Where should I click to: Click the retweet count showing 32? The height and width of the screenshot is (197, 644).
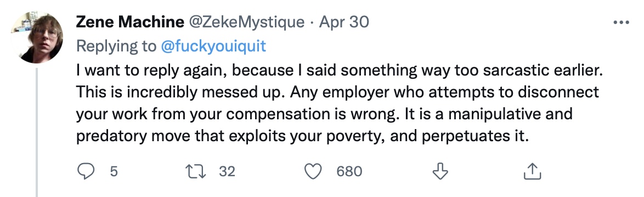coord(227,171)
